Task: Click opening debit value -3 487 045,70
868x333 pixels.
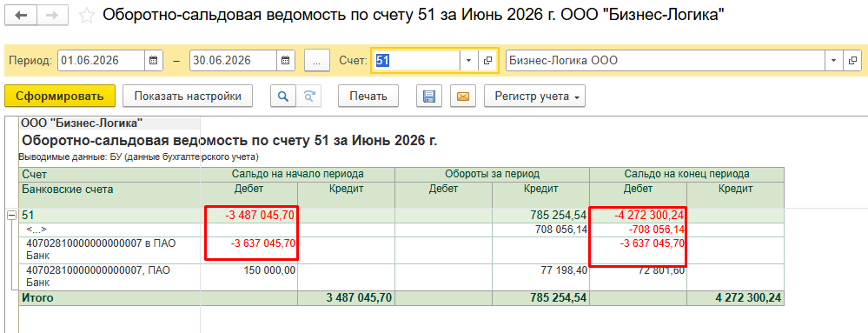Action: tap(260, 215)
